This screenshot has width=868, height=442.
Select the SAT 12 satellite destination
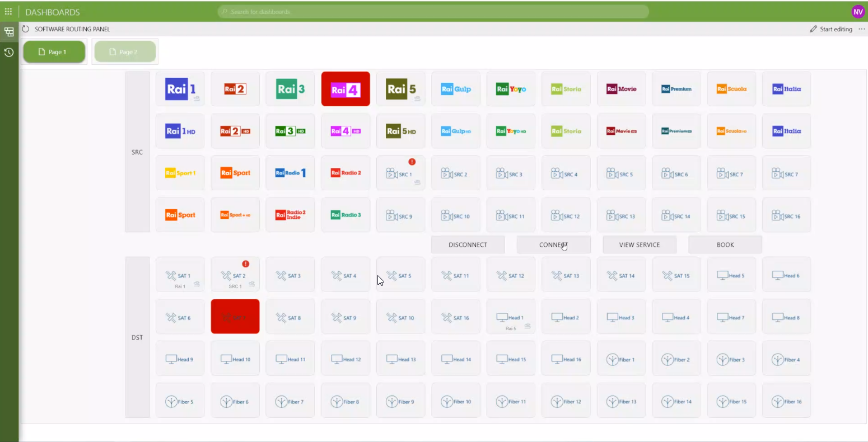pos(511,274)
